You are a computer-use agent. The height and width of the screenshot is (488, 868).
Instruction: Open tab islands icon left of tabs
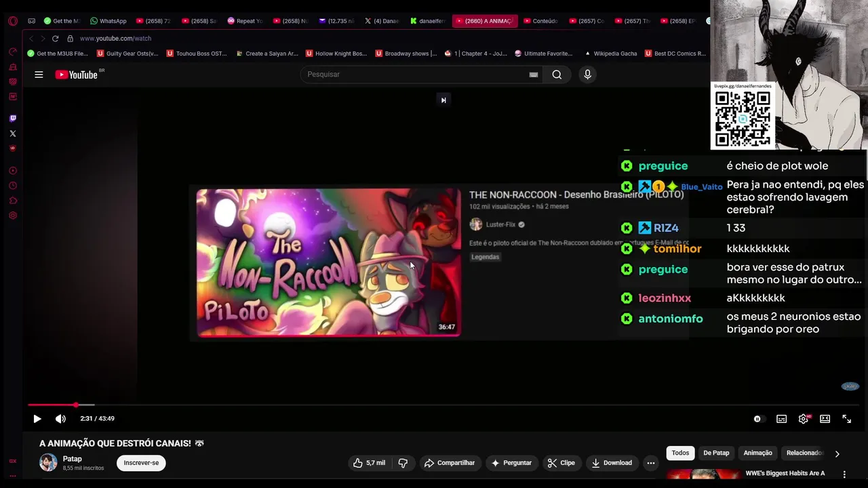[31, 21]
